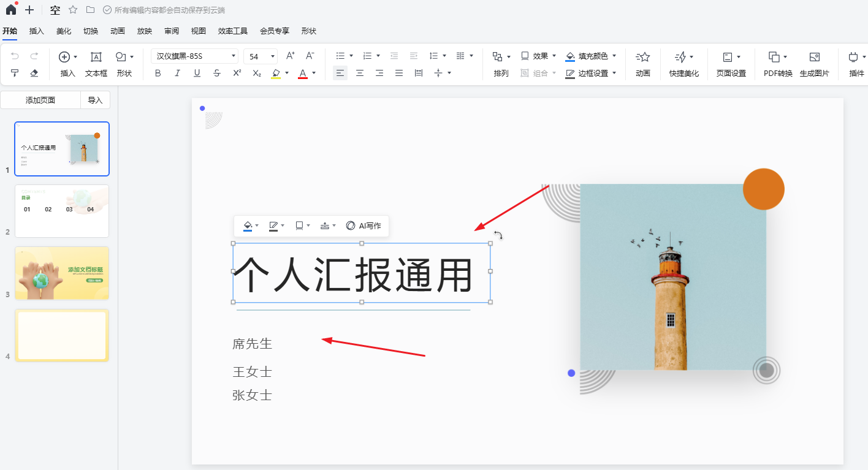Enable strikethrough on selected text
The image size is (868, 470).
(x=216, y=73)
